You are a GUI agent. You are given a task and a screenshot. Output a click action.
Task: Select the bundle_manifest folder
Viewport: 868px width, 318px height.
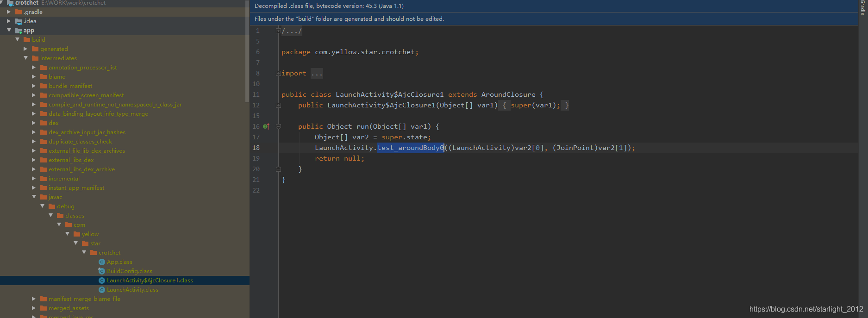point(70,86)
